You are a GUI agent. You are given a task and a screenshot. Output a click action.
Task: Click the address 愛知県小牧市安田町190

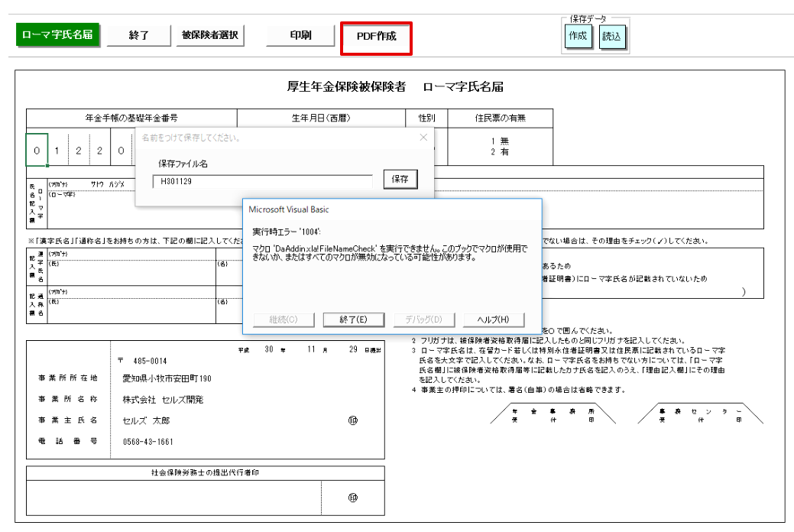tap(167, 379)
